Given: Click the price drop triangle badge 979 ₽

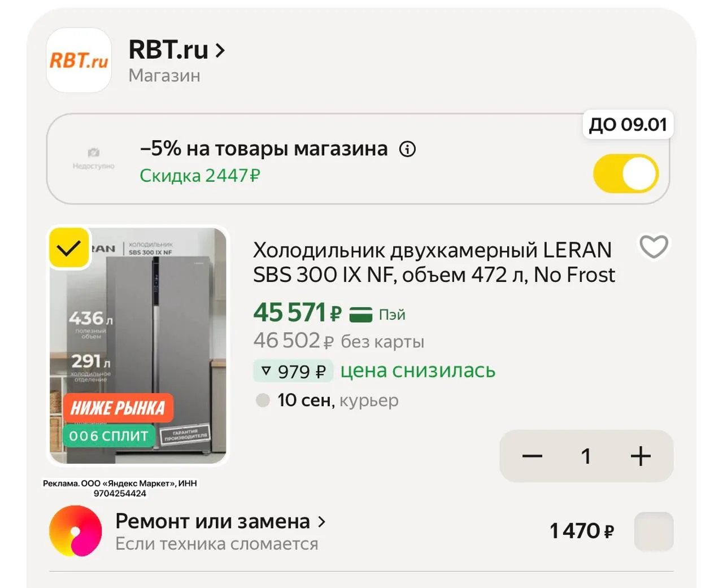Looking at the screenshot, I should click(294, 371).
